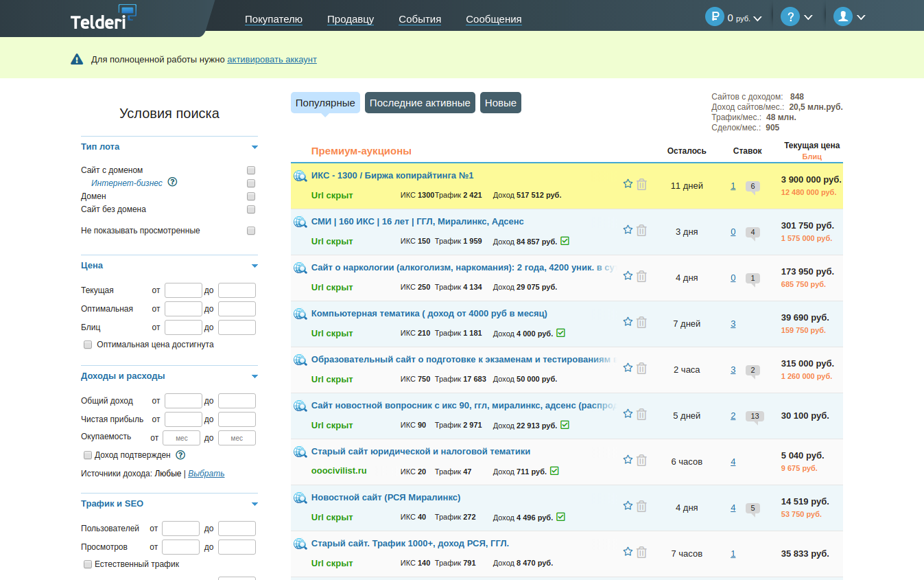The height and width of the screenshot is (580, 924).
Task: Enable Не показывать просмотренные
Action: click(x=251, y=231)
